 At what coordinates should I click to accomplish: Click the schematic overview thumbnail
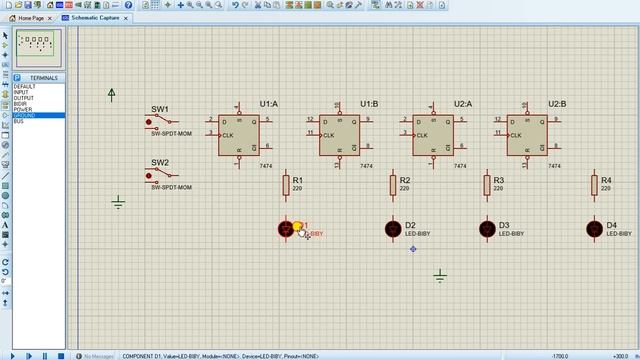tap(38, 47)
